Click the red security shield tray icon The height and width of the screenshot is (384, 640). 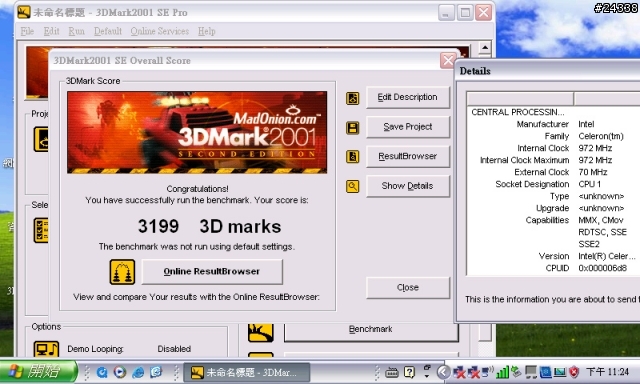point(574,372)
